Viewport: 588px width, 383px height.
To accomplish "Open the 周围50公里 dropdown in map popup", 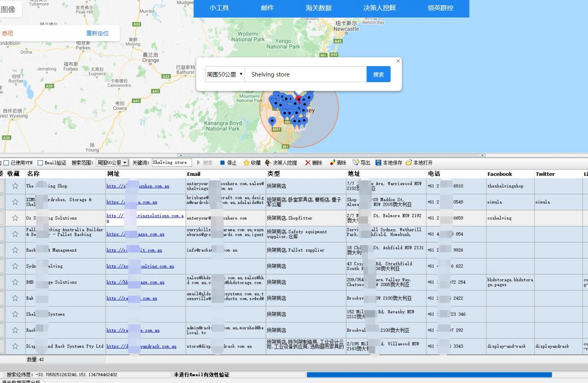I will coord(225,74).
